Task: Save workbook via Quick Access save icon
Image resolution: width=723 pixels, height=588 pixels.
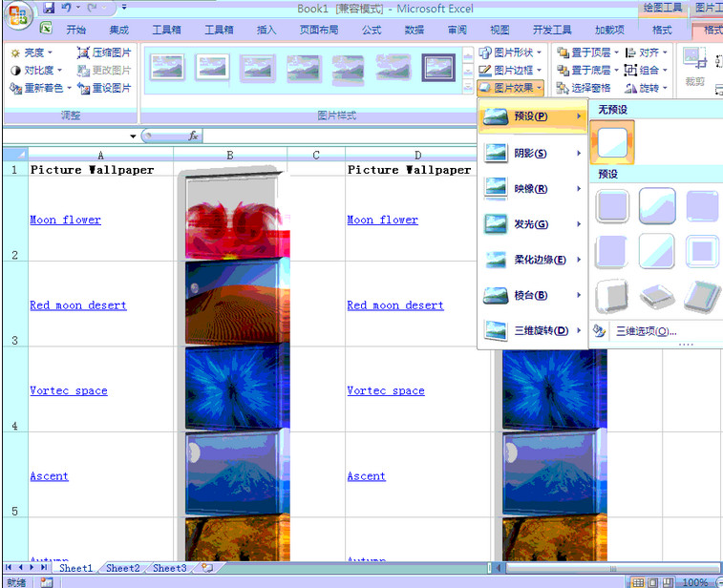Action: 49,8
